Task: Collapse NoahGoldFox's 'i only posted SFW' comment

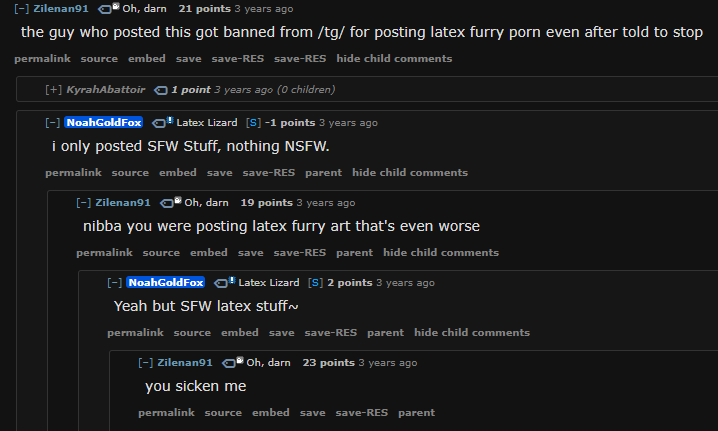Action: coord(53,123)
